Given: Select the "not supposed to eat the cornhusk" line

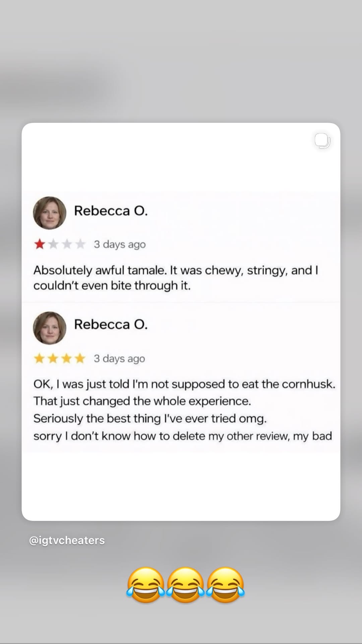Looking at the screenshot, I should pos(184,384).
